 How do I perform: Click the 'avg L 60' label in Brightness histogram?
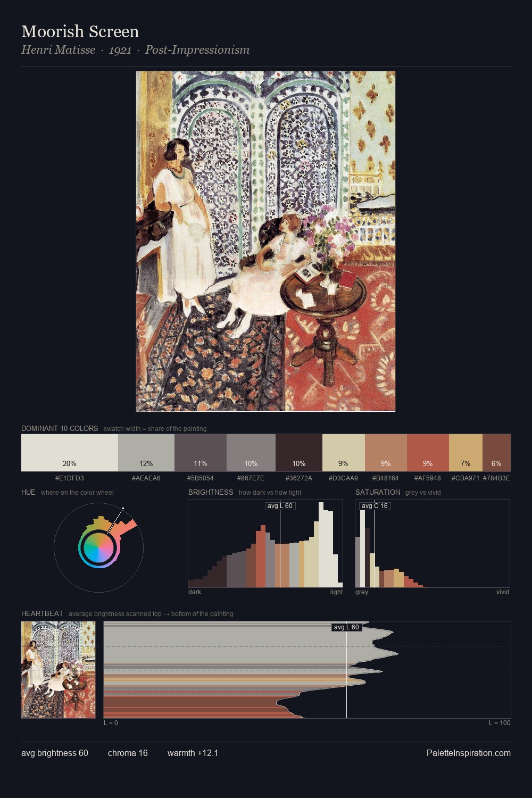tap(280, 506)
